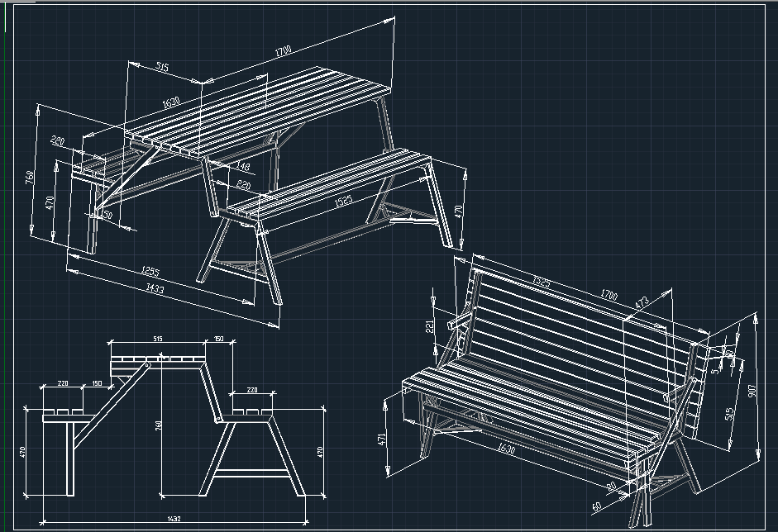Click the 471 seat height dimension on bench
Screen dimensions: 778x532
click(x=382, y=438)
